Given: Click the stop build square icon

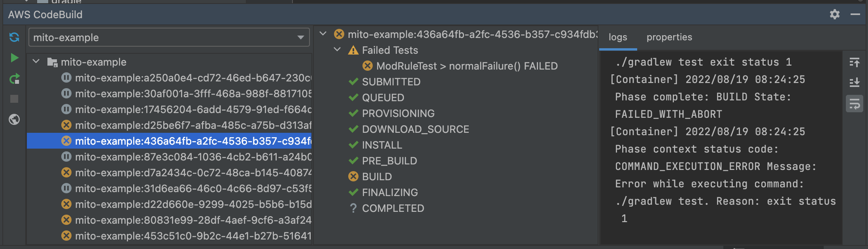Looking at the screenshot, I should [x=14, y=99].
